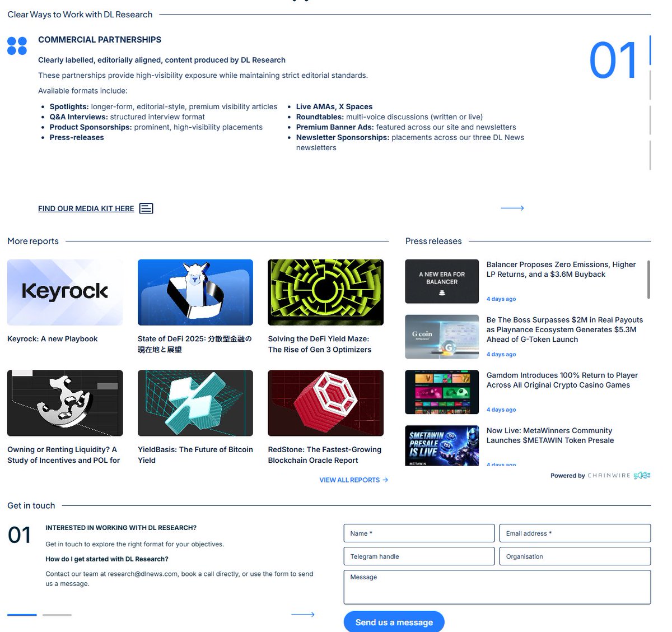Screen dimensions: 672x632
Task: Click the Commercial Partnerships heading
Action: (x=100, y=40)
